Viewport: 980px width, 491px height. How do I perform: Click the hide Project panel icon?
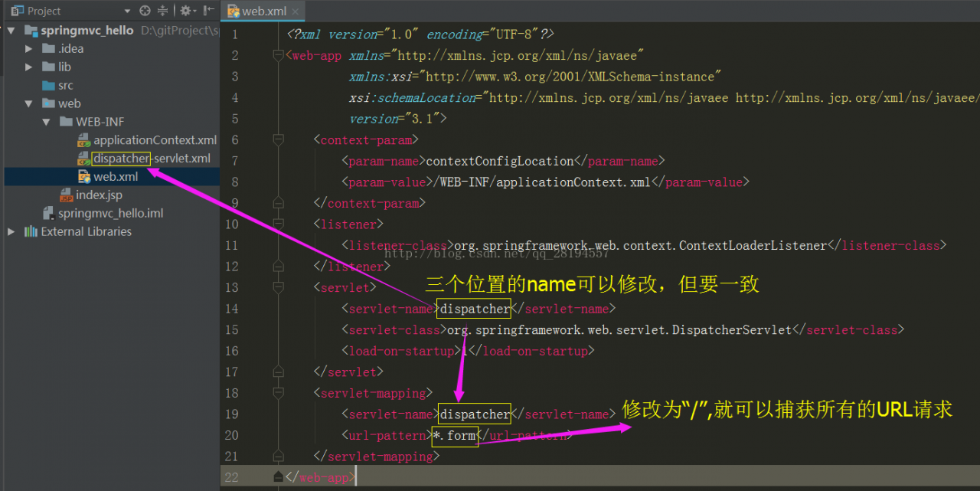(208, 11)
